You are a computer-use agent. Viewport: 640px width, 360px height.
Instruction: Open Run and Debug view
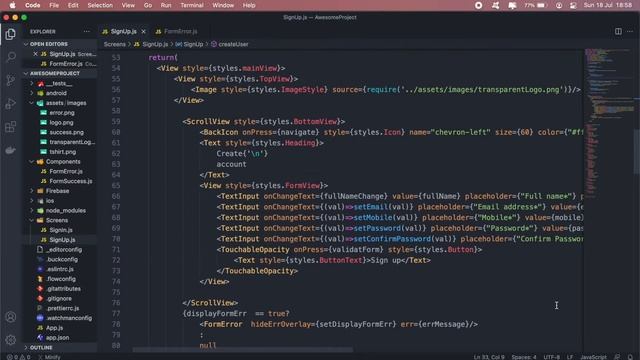pyautogui.click(x=11, y=104)
